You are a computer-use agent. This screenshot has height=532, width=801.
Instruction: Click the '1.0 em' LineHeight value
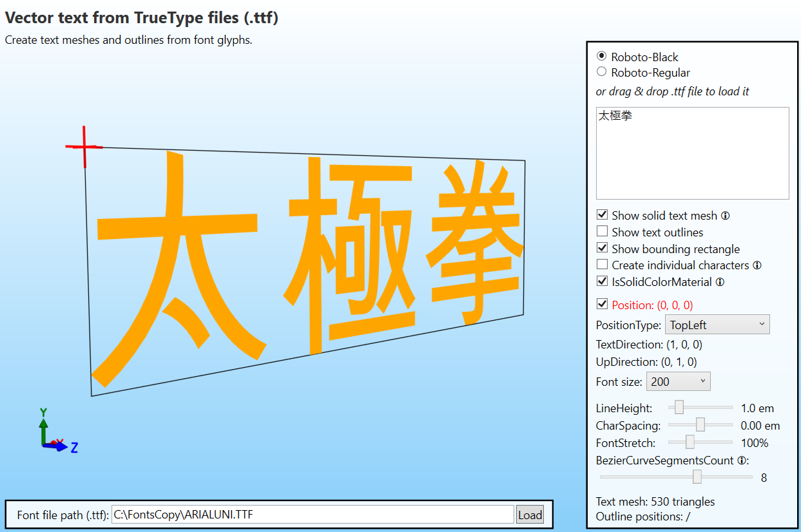click(757, 408)
